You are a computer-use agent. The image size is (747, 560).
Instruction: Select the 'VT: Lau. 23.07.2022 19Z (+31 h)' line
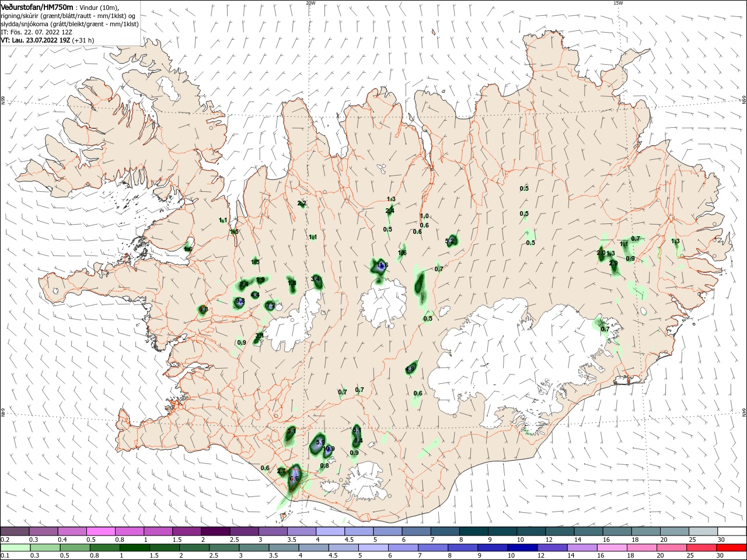pyautogui.click(x=47, y=40)
